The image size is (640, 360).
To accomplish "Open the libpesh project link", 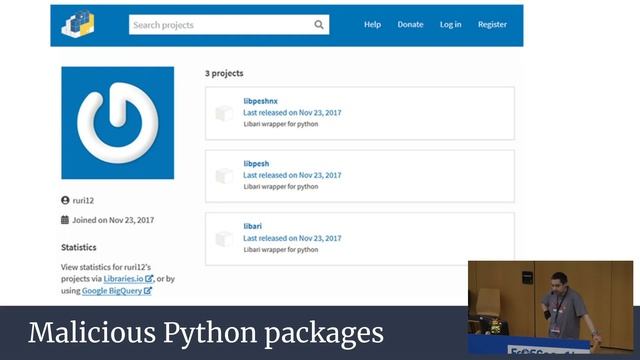I will 256,163.
